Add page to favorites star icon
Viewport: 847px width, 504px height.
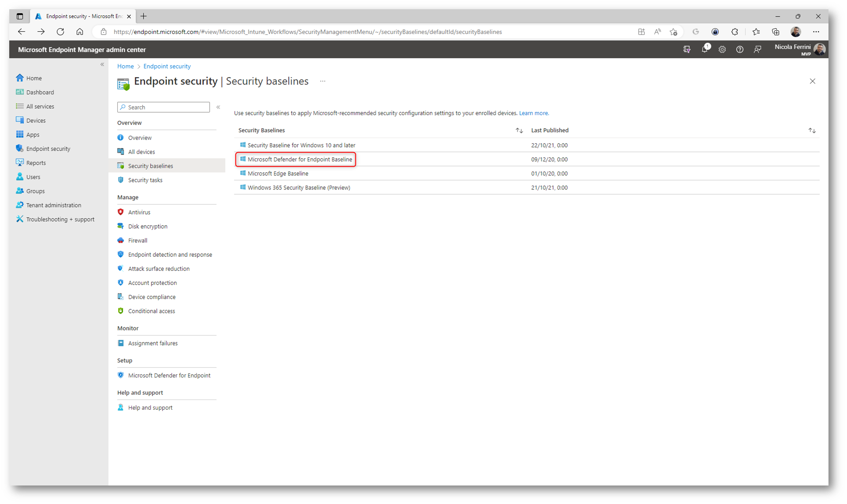[x=673, y=32]
